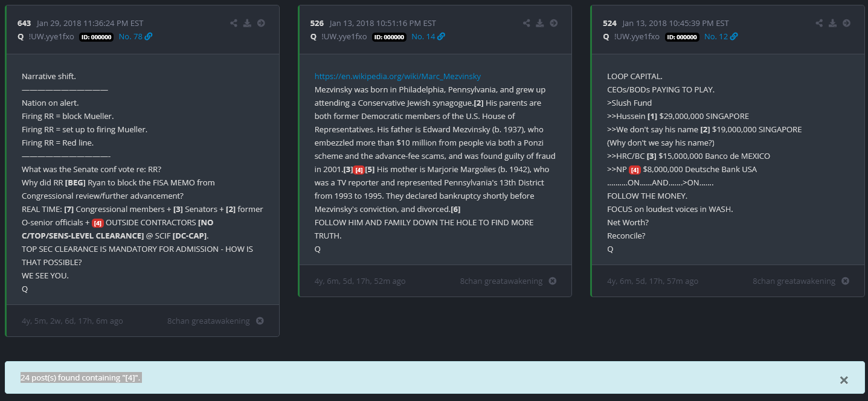Click the line "(Why don't we say his name?)"
The height and width of the screenshot is (401, 868).
pos(661,143)
